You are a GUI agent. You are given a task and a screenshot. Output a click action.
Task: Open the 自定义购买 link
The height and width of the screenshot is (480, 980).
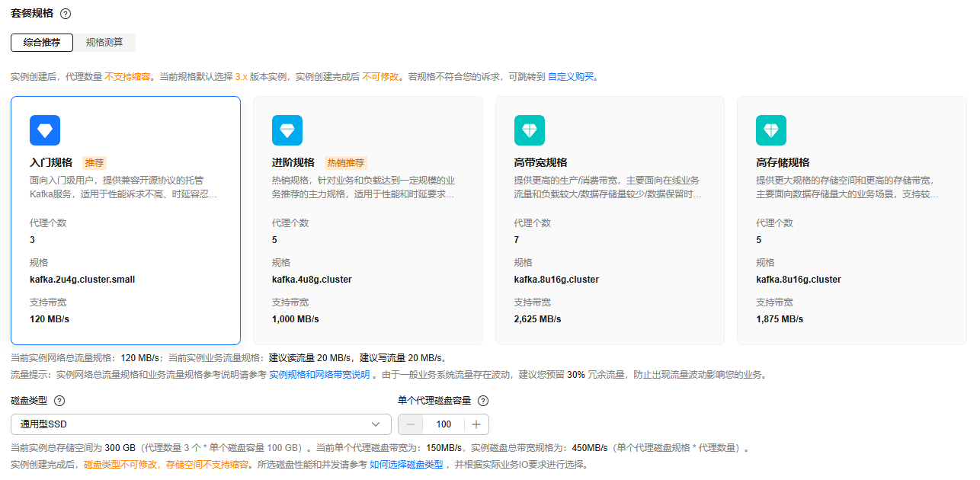click(571, 77)
